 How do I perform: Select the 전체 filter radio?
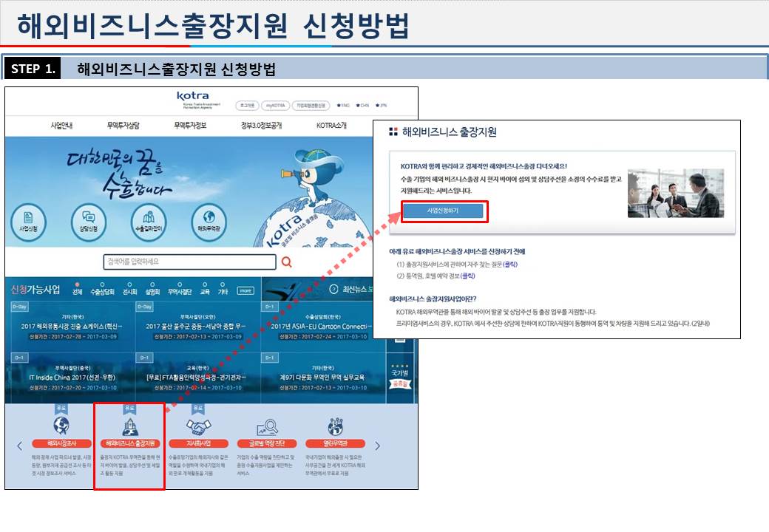77,284
